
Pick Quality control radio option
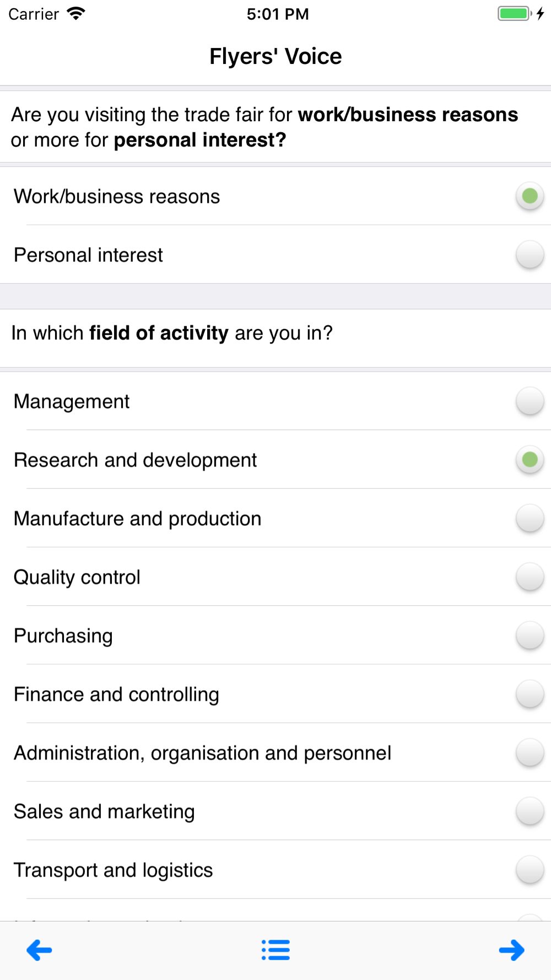[530, 577]
